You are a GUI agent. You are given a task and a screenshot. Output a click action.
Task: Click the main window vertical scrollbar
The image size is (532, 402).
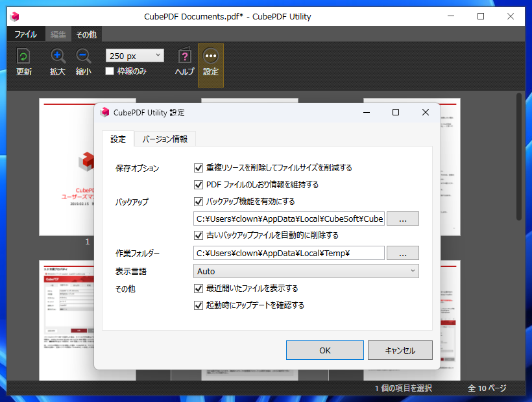tap(519, 157)
